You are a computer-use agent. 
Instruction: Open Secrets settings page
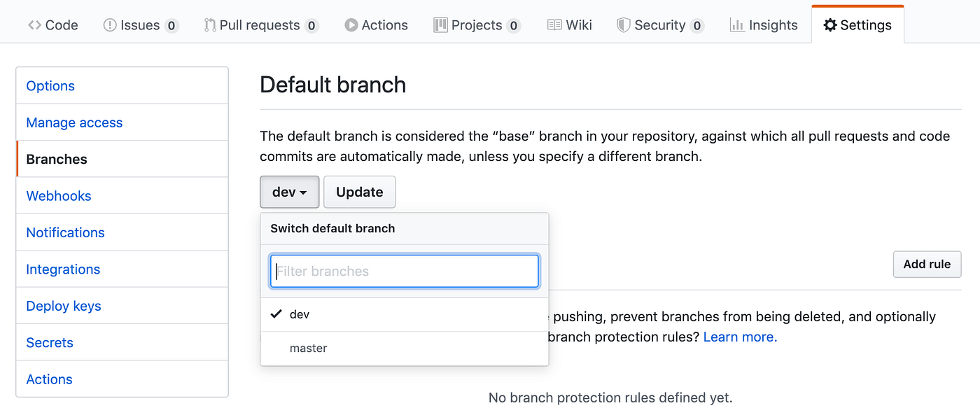[50, 342]
